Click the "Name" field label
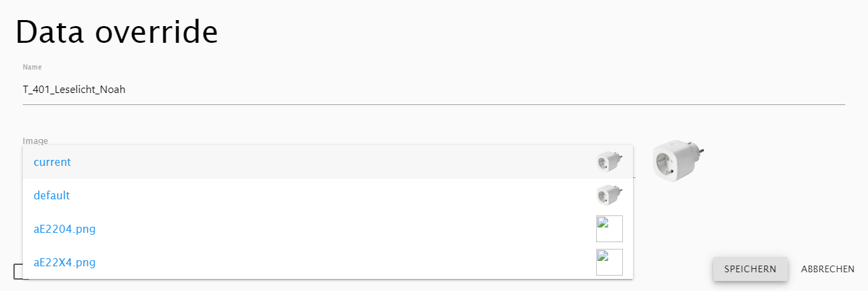This screenshot has height=291, width=868. pyautogui.click(x=32, y=67)
